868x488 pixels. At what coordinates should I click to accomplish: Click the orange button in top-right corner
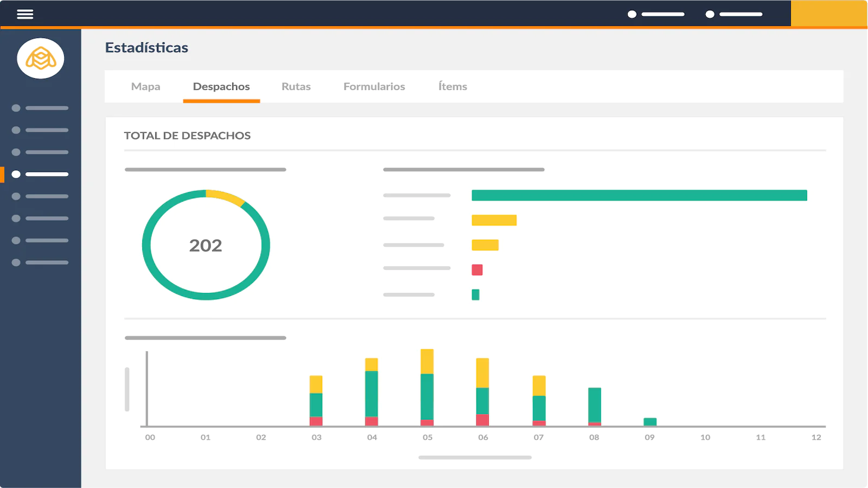(x=829, y=14)
